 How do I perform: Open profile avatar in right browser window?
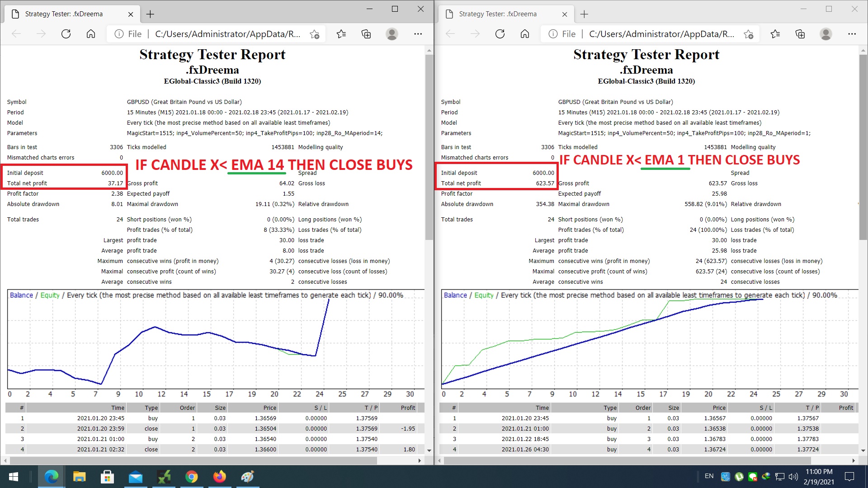pyautogui.click(x=826, y=34)
